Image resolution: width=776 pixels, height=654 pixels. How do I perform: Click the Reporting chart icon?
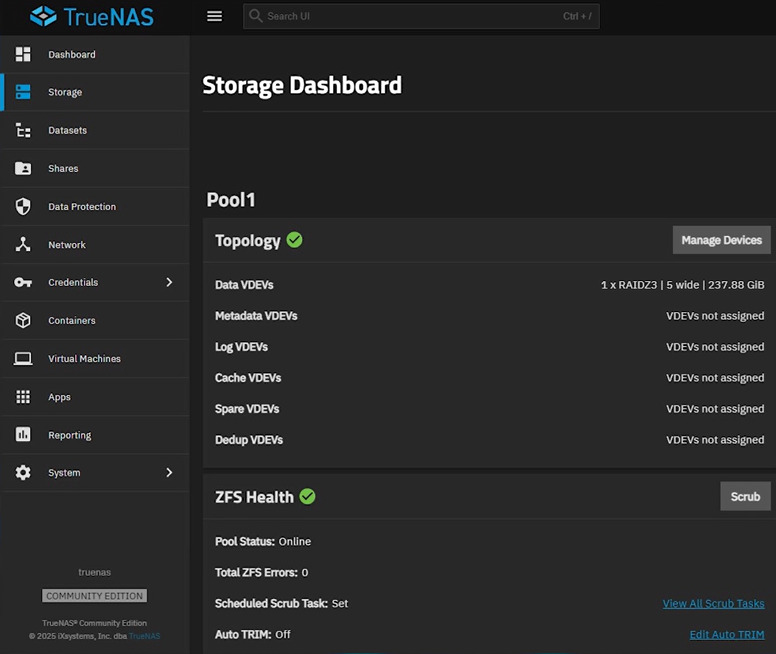pyautogui.click(x=23, y=434)
